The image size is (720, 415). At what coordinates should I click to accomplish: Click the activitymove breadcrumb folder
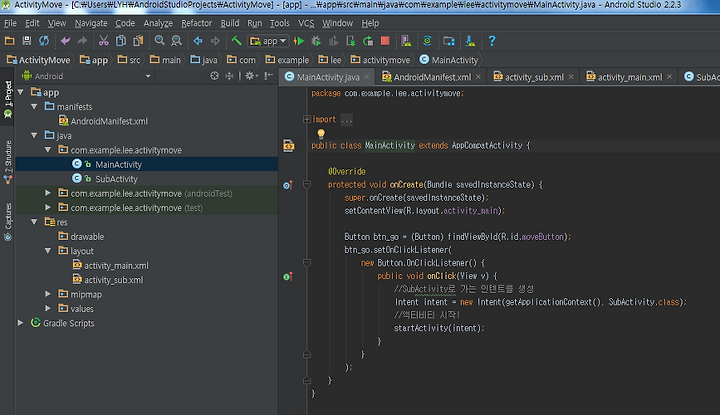(x=380, y=60)
